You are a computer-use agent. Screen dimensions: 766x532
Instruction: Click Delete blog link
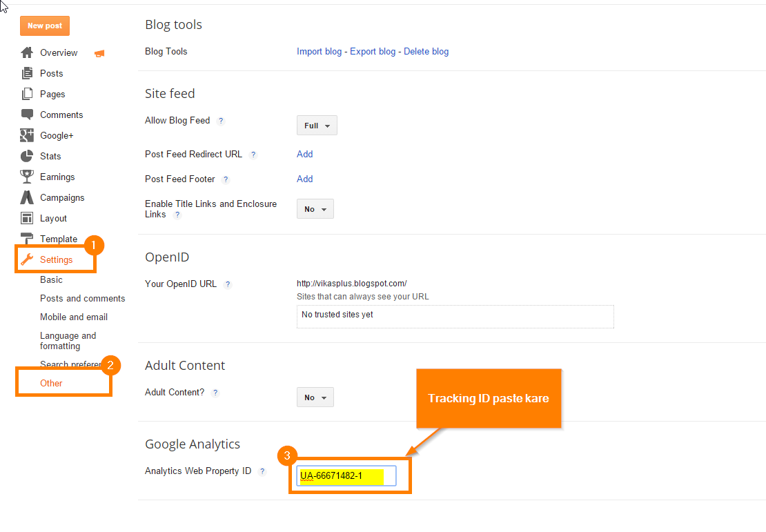[x=426, y=51]
